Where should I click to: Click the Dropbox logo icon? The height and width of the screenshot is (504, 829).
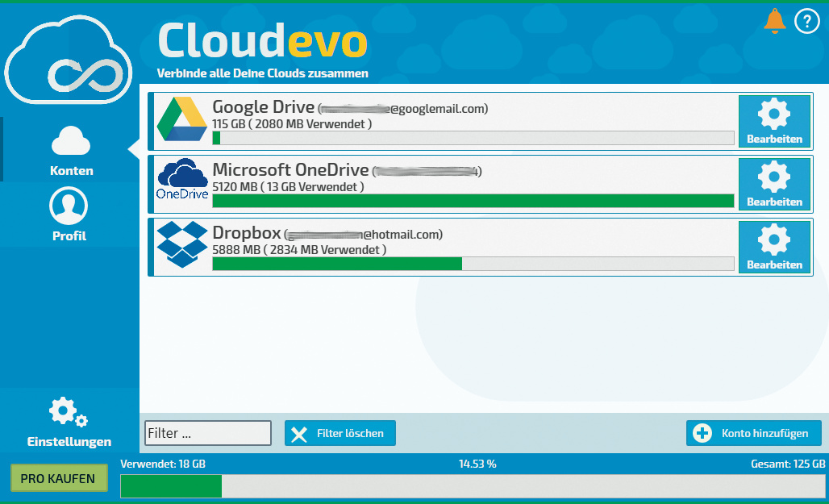point(182,244)
